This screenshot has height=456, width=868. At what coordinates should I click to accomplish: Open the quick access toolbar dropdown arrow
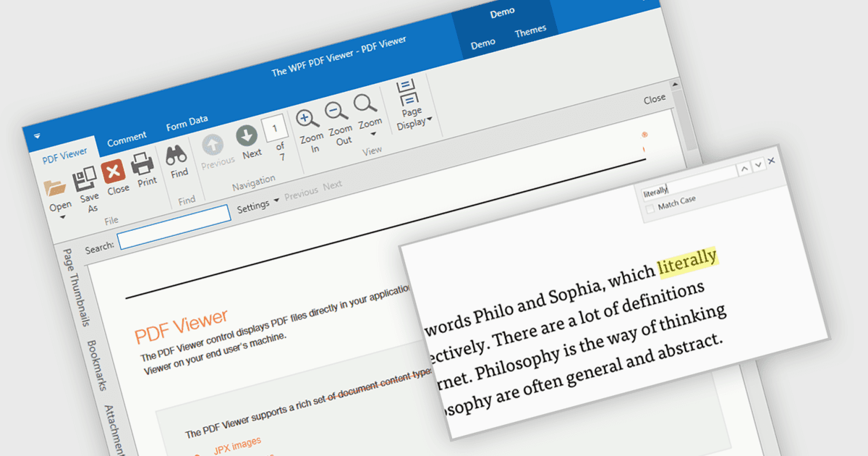coord(36,135)
